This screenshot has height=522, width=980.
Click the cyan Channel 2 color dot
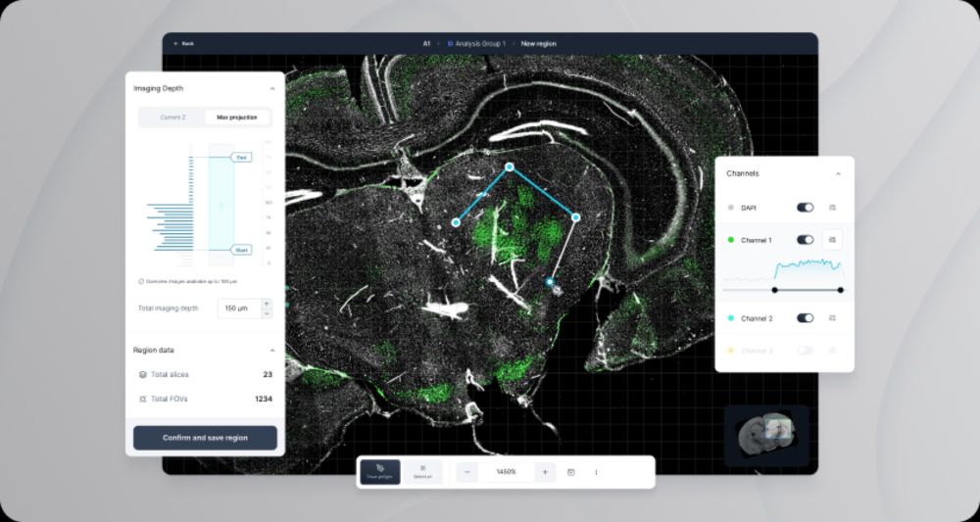(x=731, y=318)
